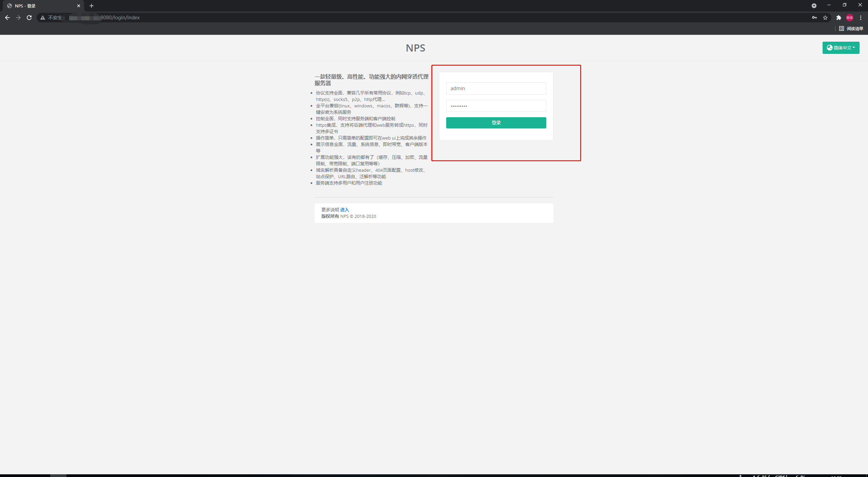Reload the NPS login page
The width and height of the screenshot is (868, 477).
pos(29,18)
